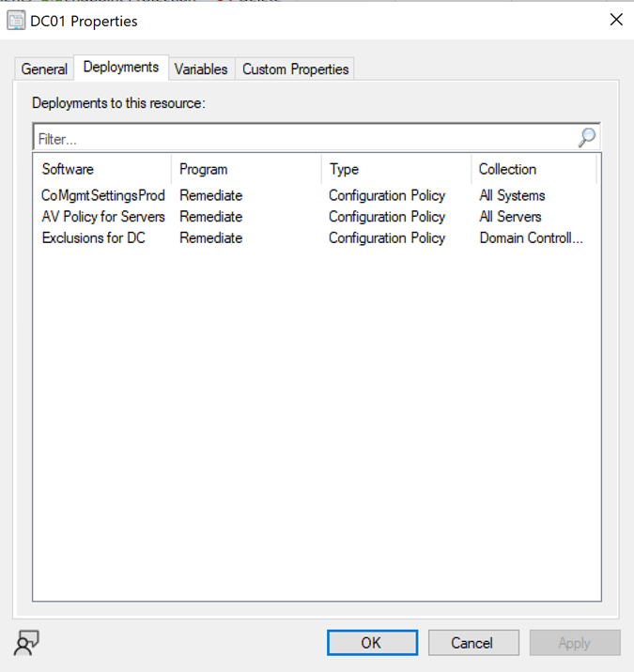Select the Exclusions for DC row

(x=317, y=237)
